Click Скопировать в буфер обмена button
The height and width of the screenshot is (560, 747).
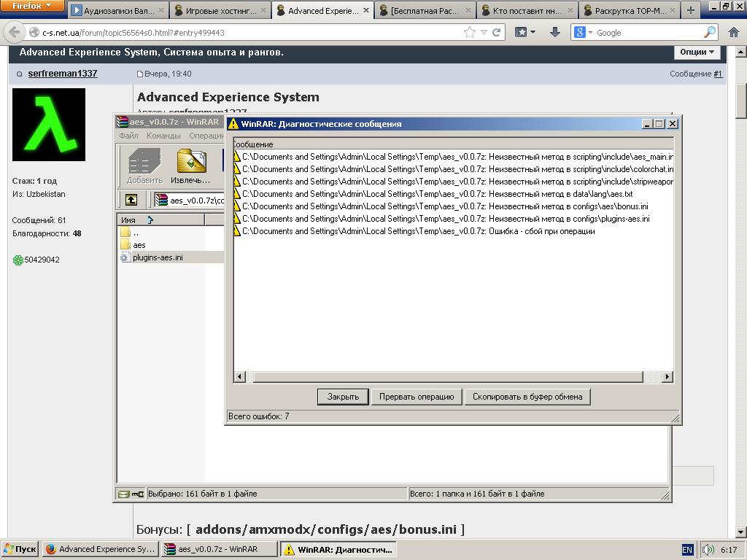pos(527,397)
